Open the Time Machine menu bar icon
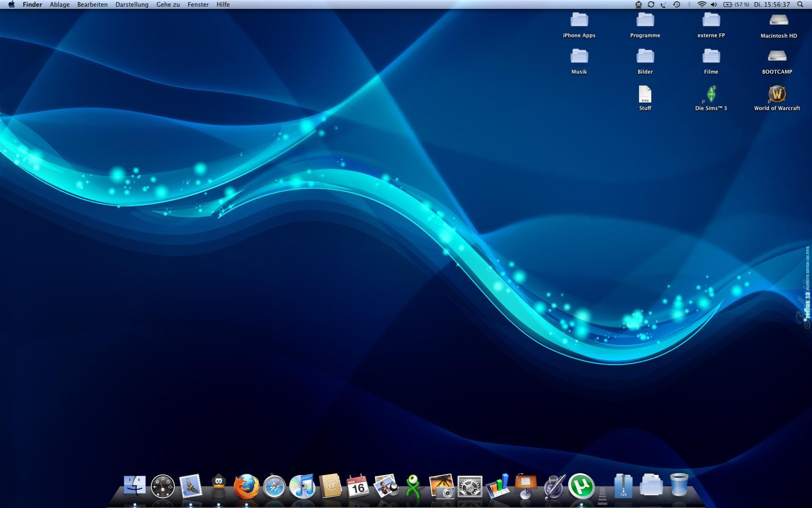Screen dimensions: 812x508 coord(677,5)
